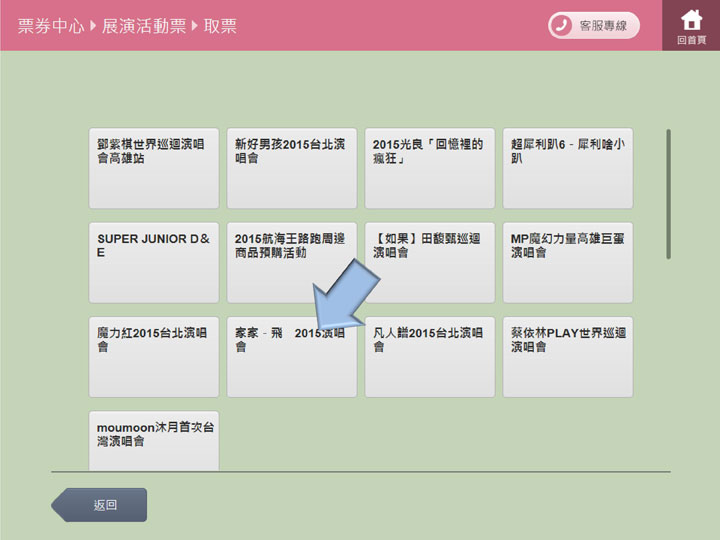Select moumoon沐月首次台灣演唱會 event
This screenshot has width=720, height=540.
153,440
